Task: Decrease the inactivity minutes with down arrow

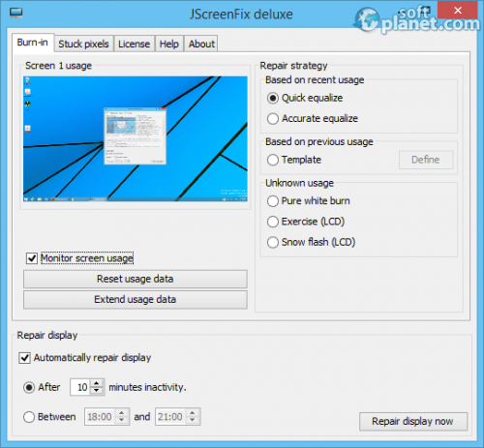Action: (97, 391)
